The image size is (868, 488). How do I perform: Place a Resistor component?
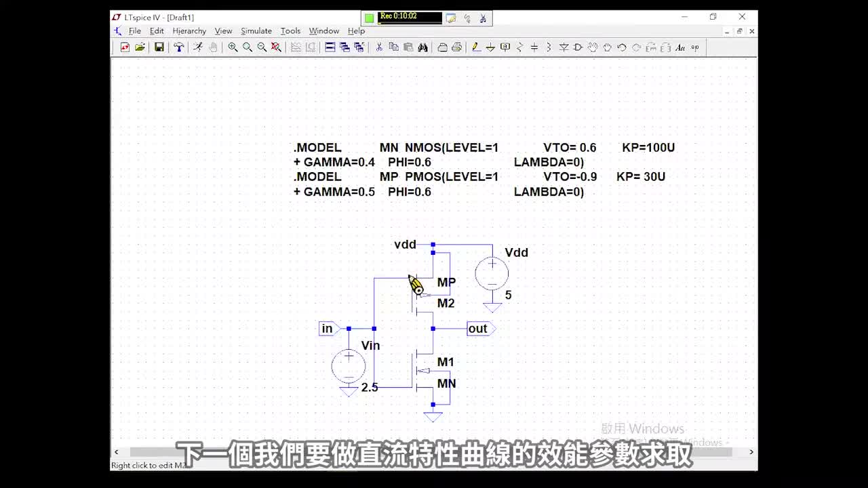click(520, 47)
